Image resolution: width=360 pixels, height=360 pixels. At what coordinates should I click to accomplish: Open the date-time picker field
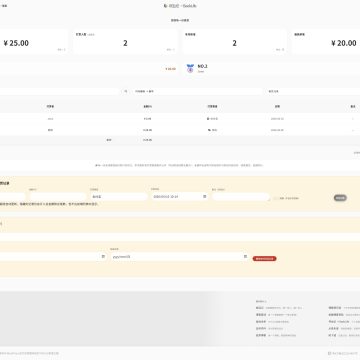click(x=180, y=197)
